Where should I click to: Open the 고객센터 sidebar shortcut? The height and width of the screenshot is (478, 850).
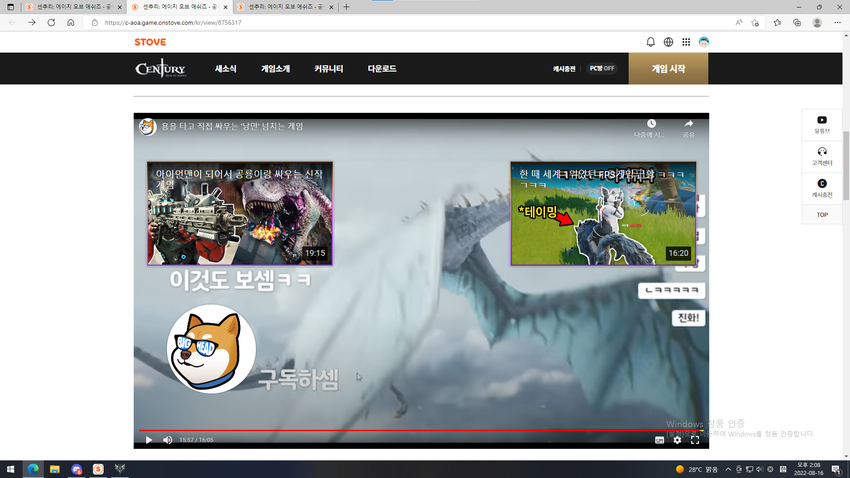[x=822, y=156]
